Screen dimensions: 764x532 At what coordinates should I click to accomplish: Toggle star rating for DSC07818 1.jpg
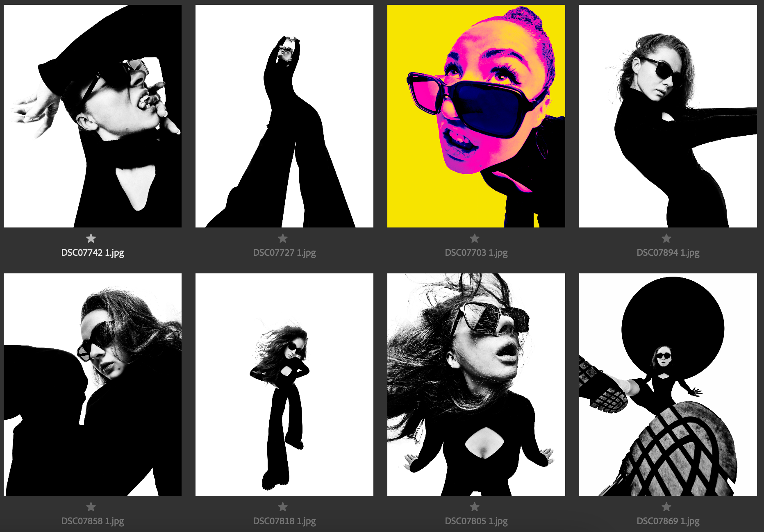click(283, 507)
